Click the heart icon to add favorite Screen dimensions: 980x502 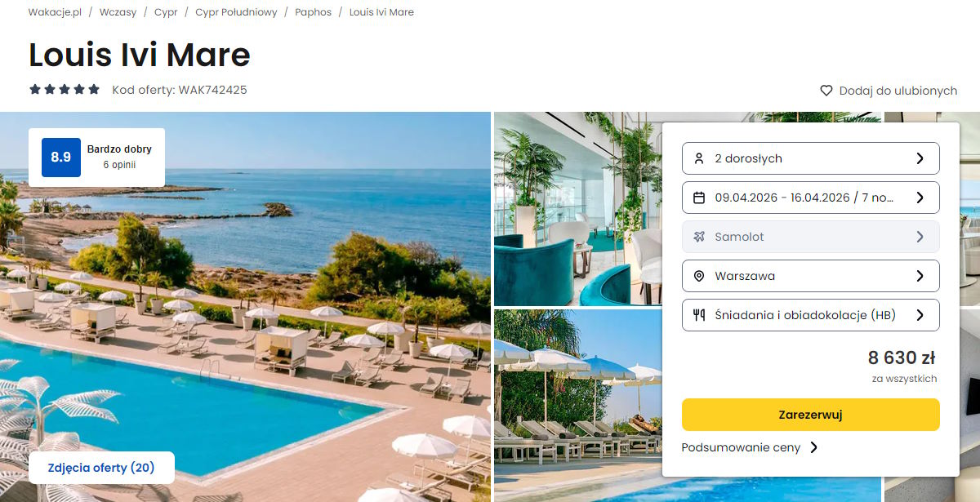[826, 91]
